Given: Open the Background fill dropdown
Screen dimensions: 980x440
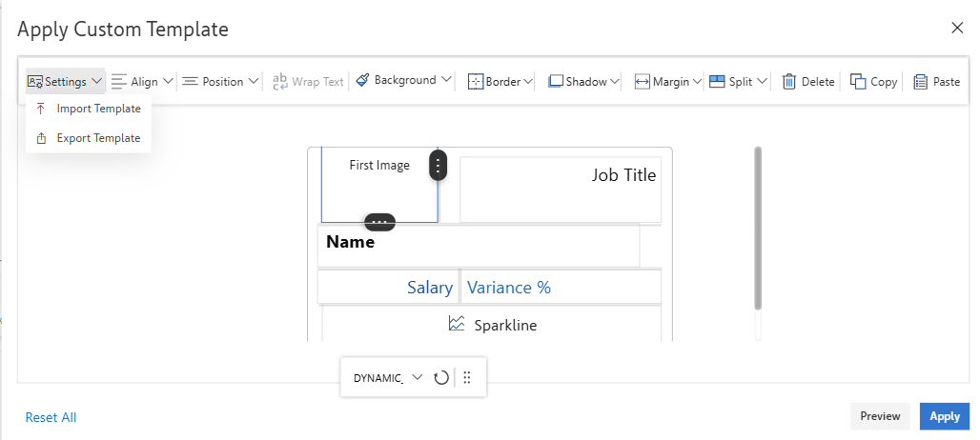Looking at the screenshot, I should 403,81.
